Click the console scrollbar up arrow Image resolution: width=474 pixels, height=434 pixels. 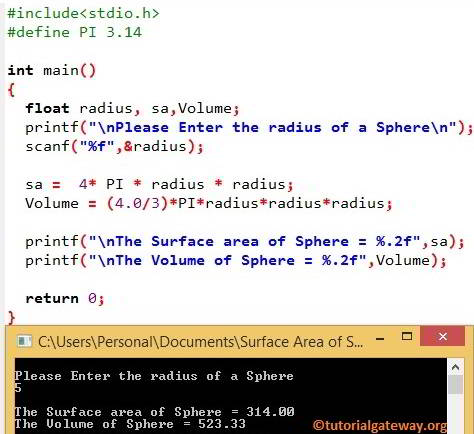pos(455,368)
